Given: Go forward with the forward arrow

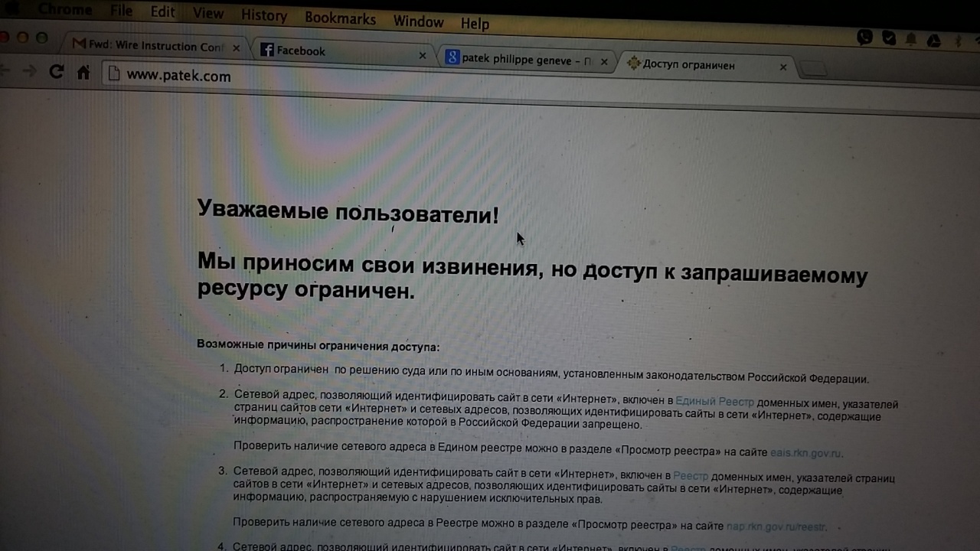Looking at the screenshot, I should click(30, 71).
